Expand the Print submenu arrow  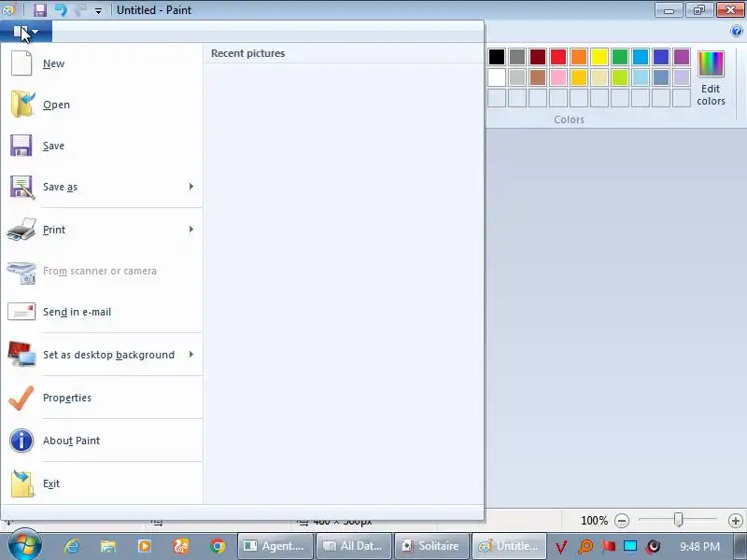pos(191,229)
